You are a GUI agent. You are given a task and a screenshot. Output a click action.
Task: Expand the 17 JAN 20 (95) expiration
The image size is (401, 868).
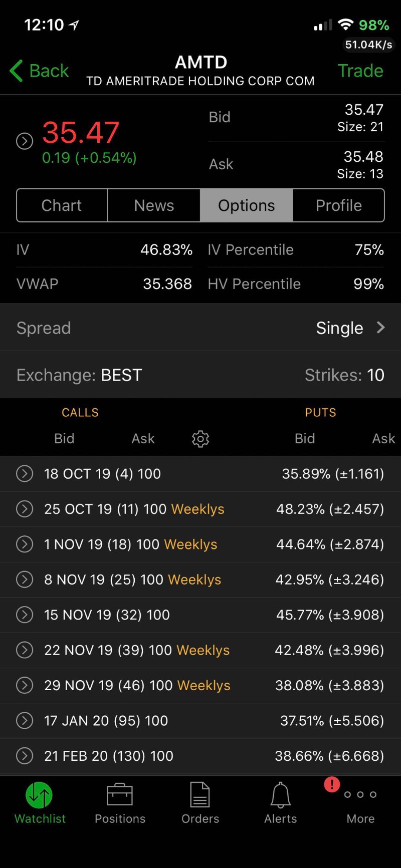point(25,720)
